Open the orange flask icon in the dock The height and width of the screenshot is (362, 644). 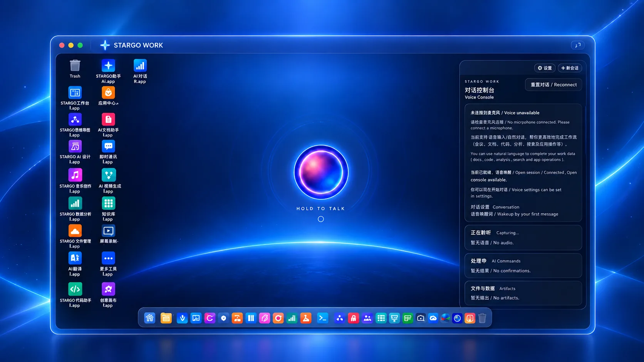click(306, 318)
